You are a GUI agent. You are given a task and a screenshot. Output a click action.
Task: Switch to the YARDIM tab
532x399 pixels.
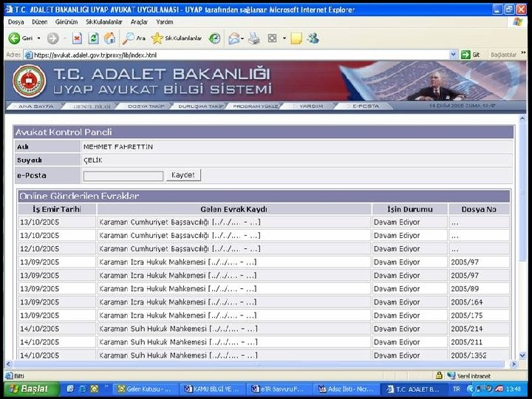[311, 106]
